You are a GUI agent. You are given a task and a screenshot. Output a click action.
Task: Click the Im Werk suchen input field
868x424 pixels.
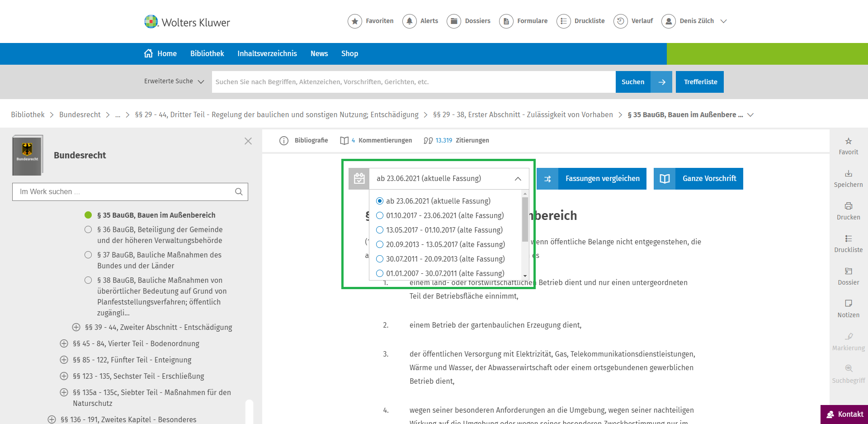coord(124,192)
